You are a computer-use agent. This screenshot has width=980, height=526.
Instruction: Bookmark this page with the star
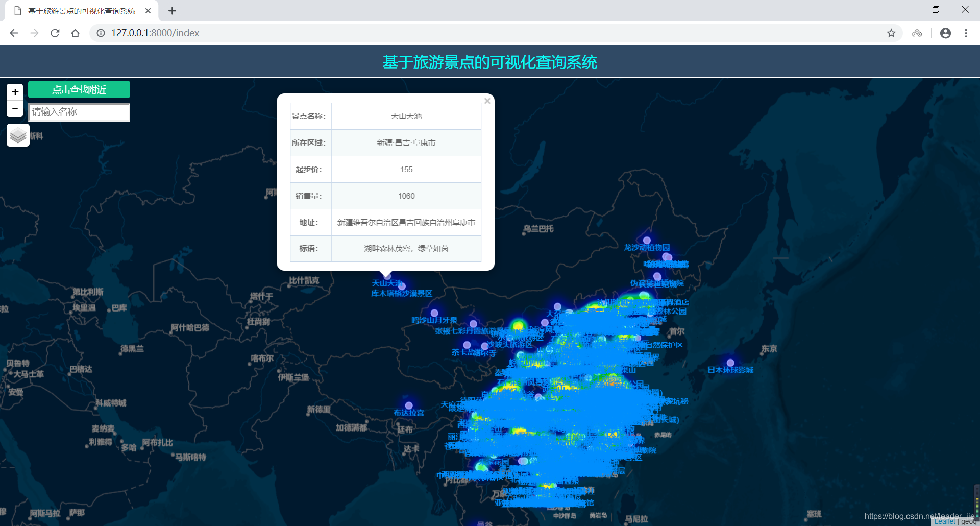[x=891, y=33]
